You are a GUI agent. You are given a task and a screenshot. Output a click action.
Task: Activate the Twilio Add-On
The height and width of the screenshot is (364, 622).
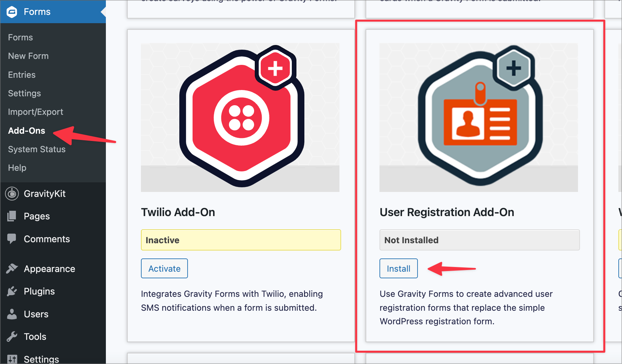point(164,268)
